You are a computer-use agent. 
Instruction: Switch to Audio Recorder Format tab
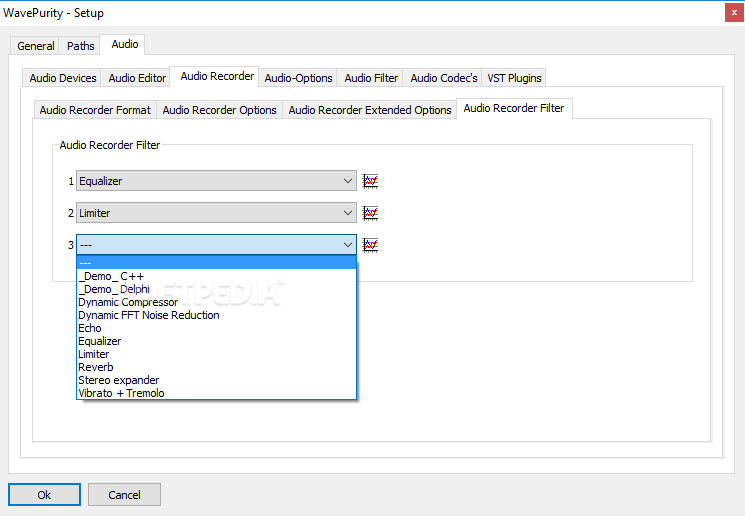95,110
